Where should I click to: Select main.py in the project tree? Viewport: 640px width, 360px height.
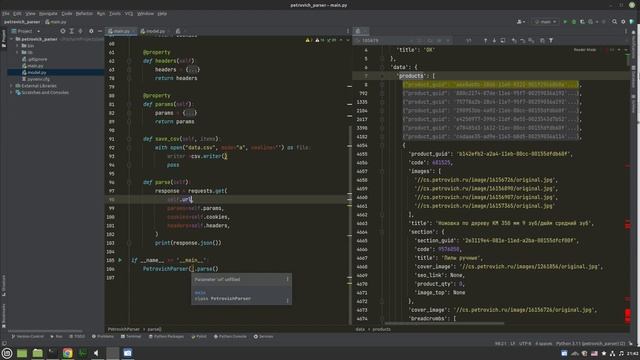(x=33, y=66)
